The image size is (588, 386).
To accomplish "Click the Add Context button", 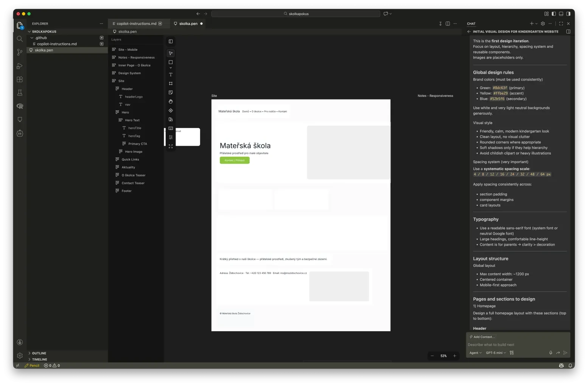I will 482,337.
